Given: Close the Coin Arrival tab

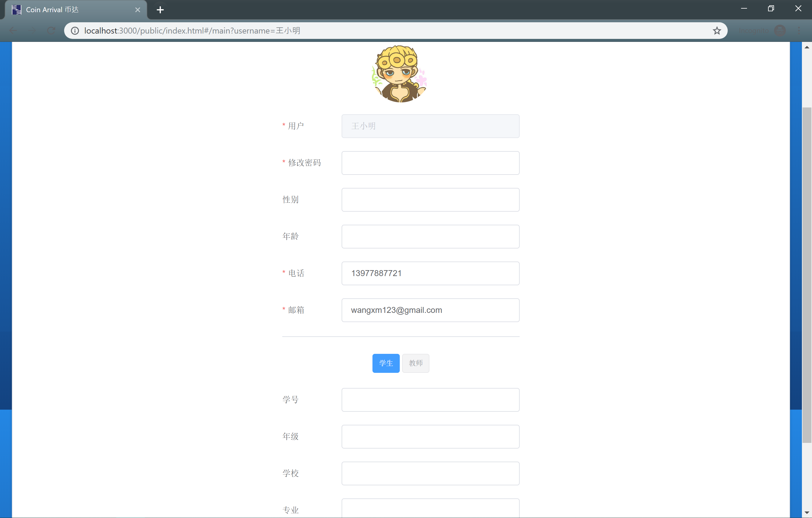Looking at the screenshot, I should [138, 10].
